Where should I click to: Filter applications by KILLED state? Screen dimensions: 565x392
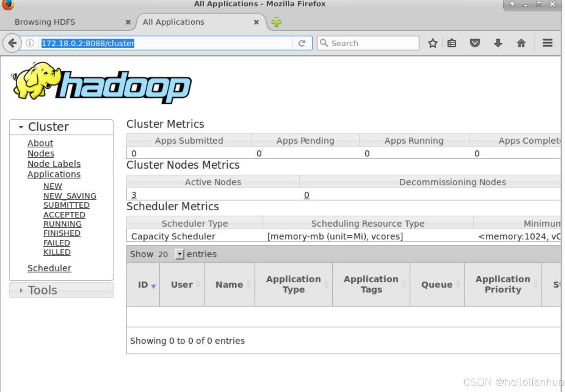tap(57, 252)
